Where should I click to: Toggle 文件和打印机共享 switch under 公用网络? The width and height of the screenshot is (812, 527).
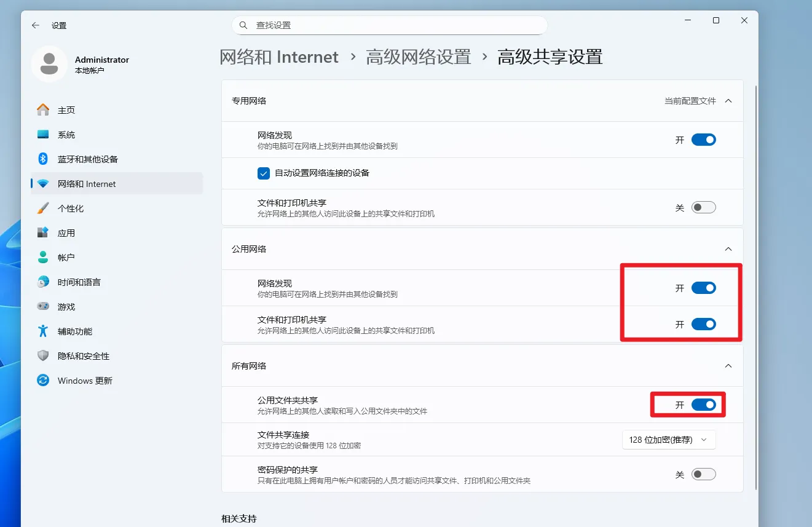[x=704, y=324]
